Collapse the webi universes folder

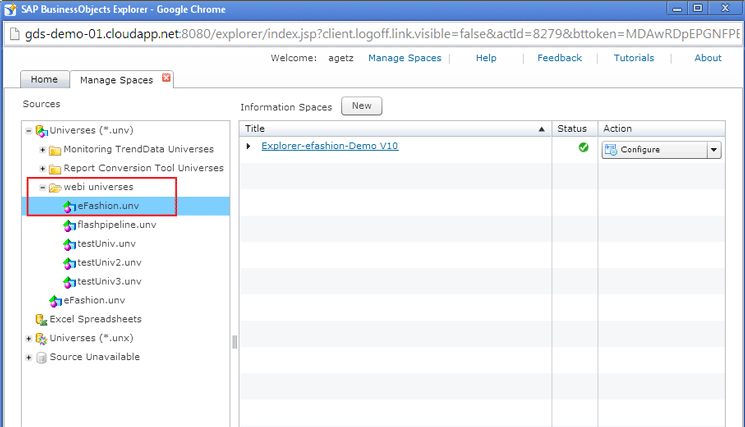tap(42, 188)
